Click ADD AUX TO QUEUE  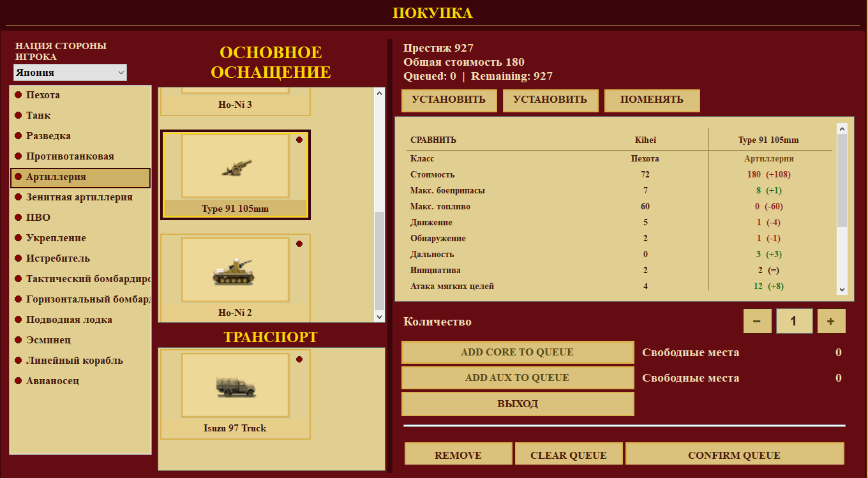click(x=518, y=378)
